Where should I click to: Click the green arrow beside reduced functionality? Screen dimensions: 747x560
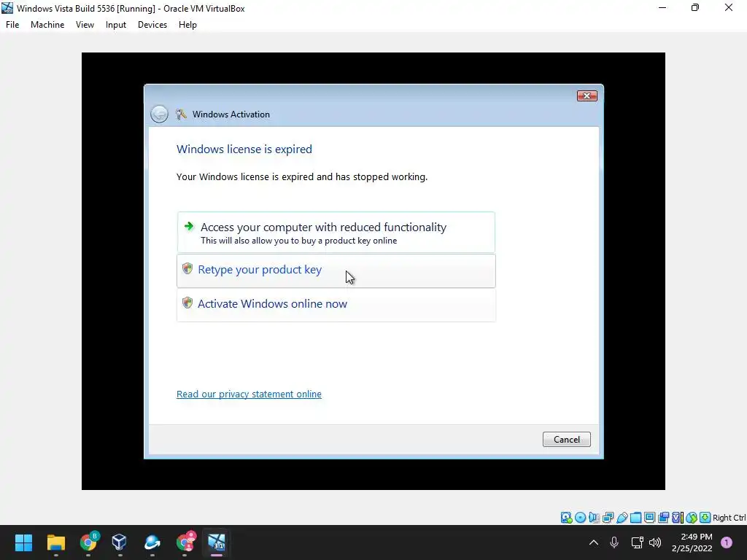coord(189,226)
